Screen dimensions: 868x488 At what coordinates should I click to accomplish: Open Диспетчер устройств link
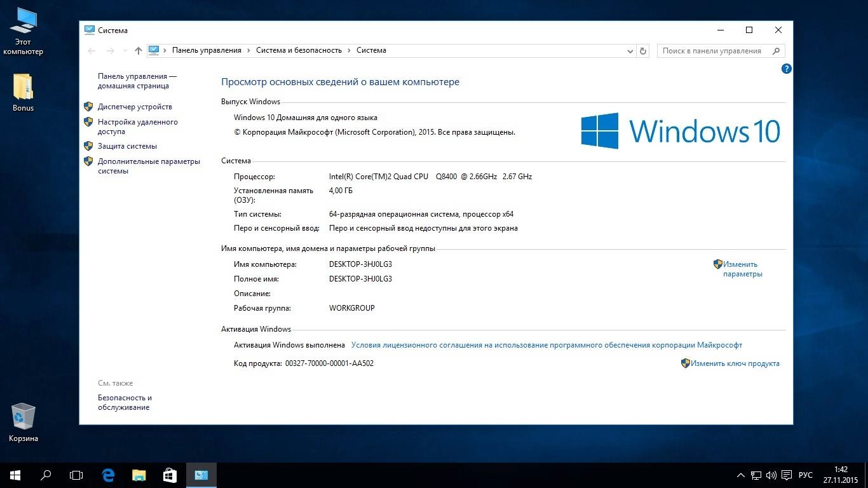(135, 107)
